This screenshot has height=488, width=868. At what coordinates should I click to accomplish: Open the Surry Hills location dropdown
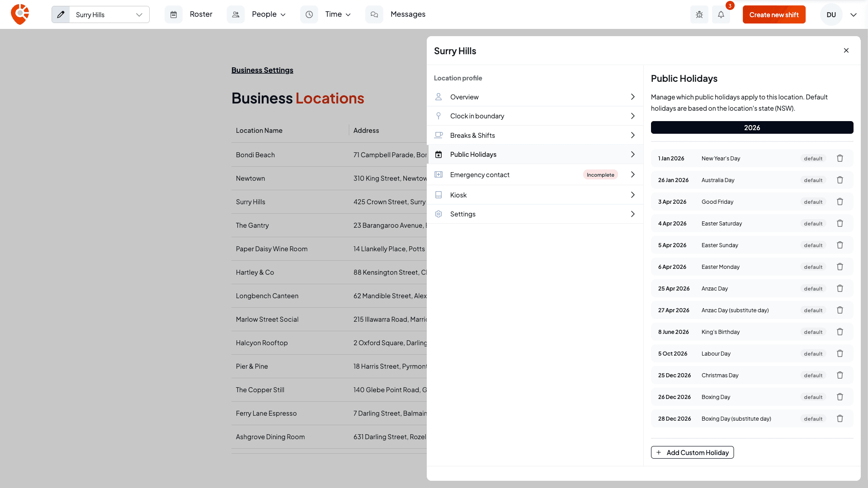pos(109,14)
